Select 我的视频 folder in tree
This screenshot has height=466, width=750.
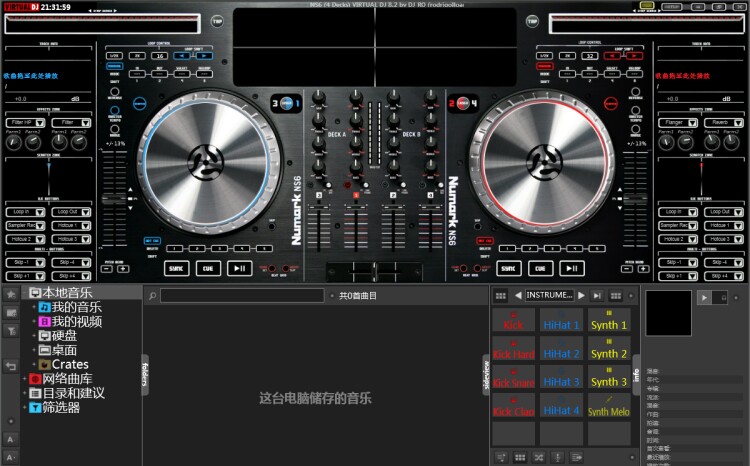(x=70, y=322)
